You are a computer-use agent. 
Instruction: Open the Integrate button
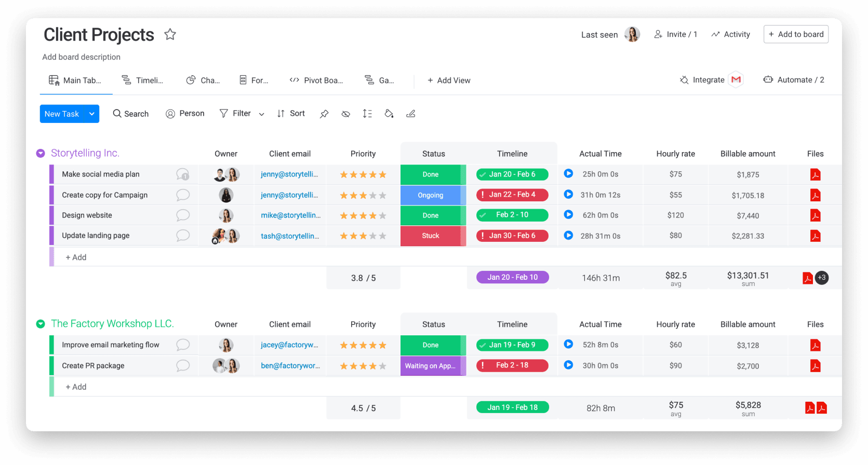[x=702, y=80]
